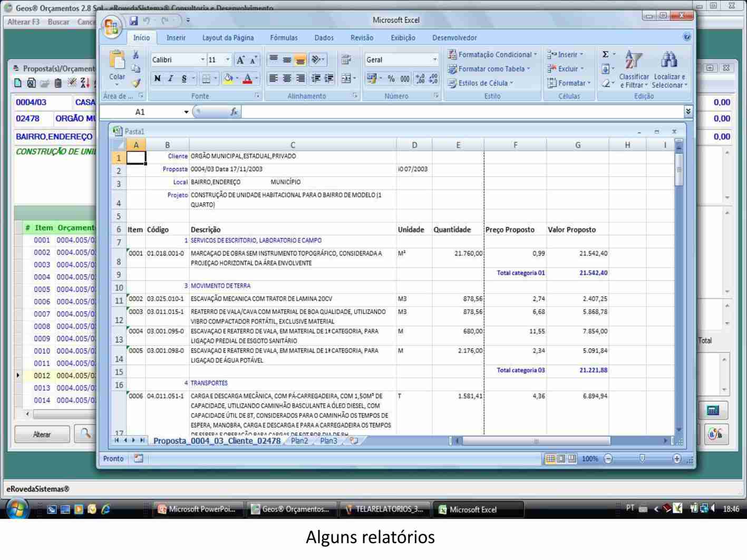Screen dimensions: 747x560
Task: Zoom in with the plus button
Action: click(x=677, y=459)
